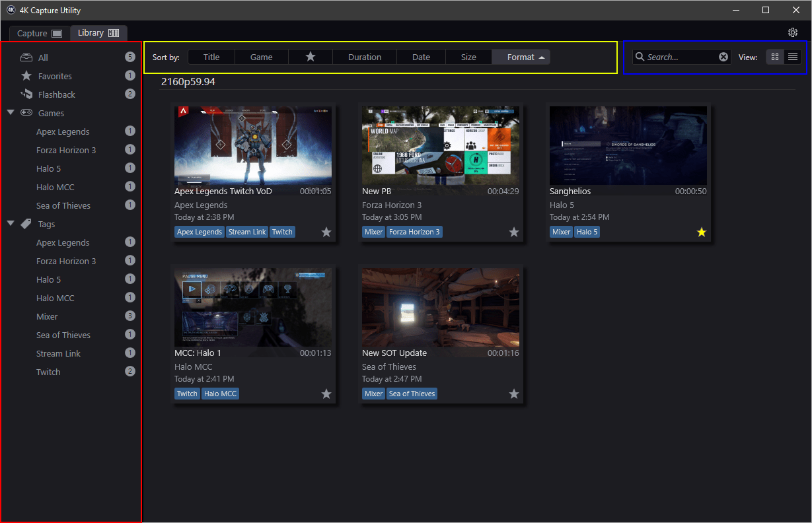Collapse the Games tree section
This screenshot has height=523, width=812.
11,113
